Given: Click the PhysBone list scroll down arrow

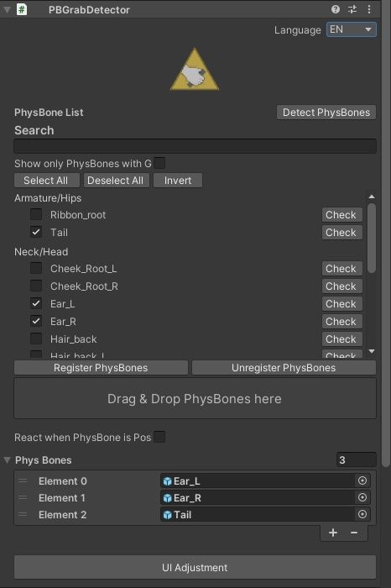Looking at the screenshot, I should [x=372, y=351].
